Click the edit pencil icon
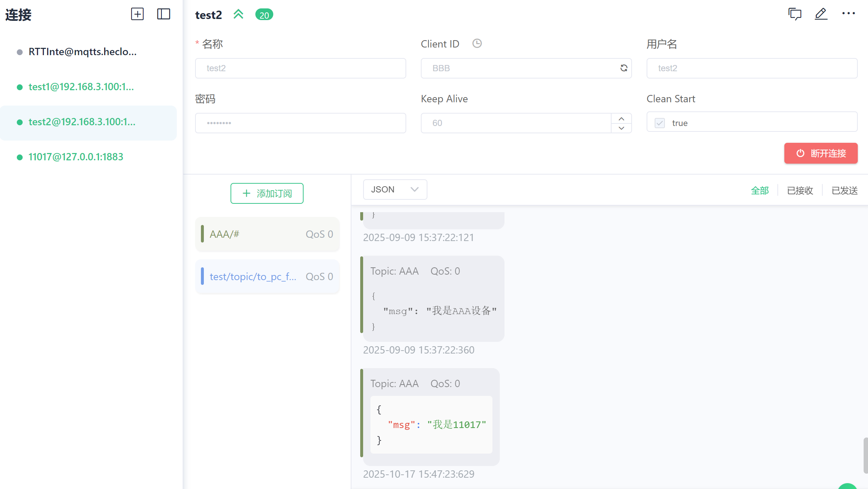The image size is (868, 489). [x=821, y=14]
